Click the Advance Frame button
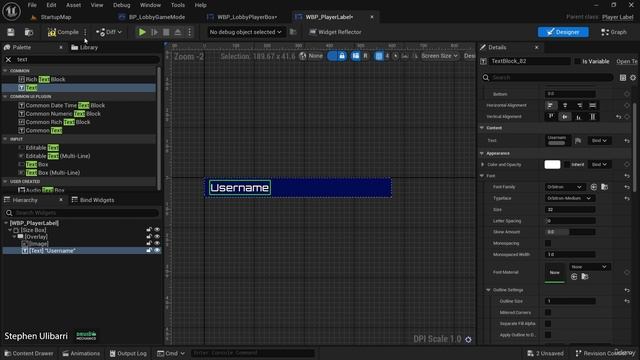Image resolution: width=640 pixels, height=360 pixels. 154,32
